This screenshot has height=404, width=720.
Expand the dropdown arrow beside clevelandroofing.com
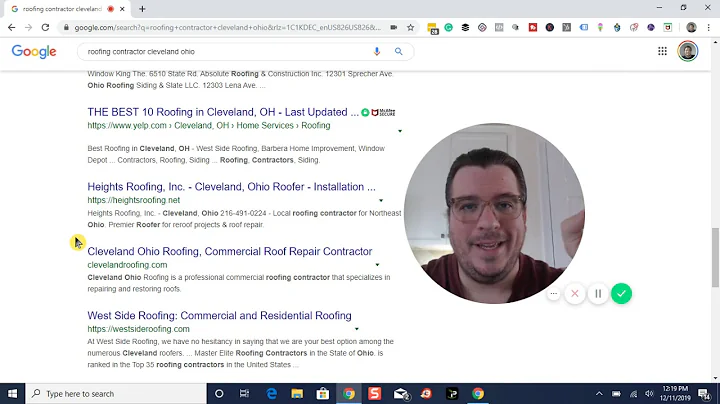377,265
